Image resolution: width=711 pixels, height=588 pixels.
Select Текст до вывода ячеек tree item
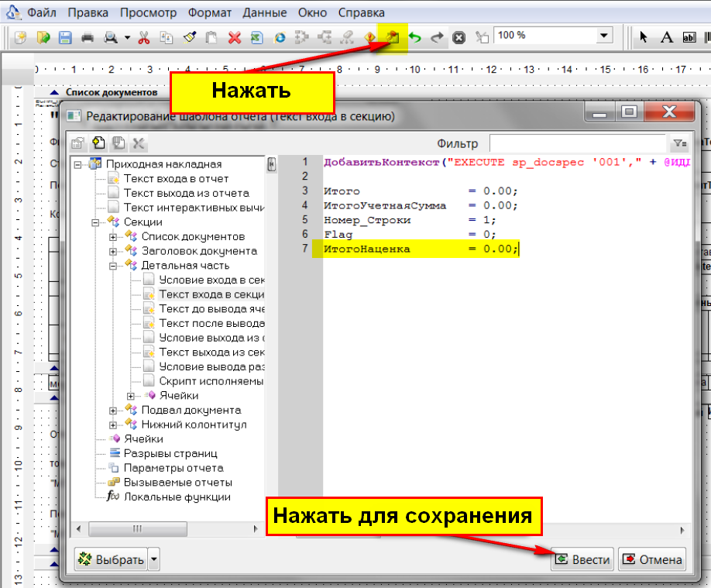coord(211,309)
